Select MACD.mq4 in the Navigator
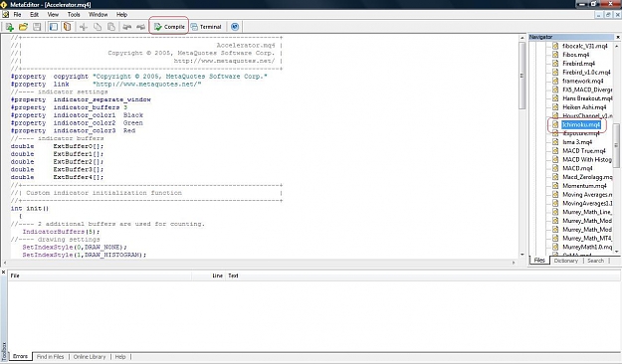Screen dimensions: 622x364 click(x=577, y=168)
